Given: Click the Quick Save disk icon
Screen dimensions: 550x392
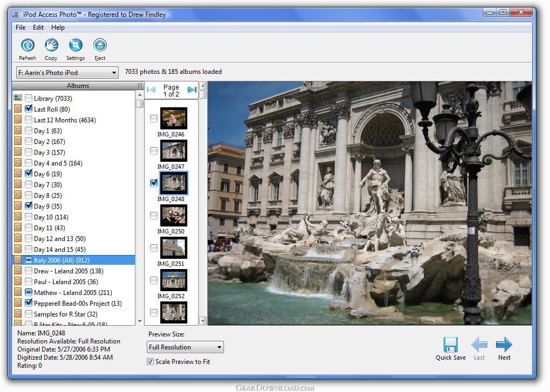Looking at the screenshot, I should point(450,345).
